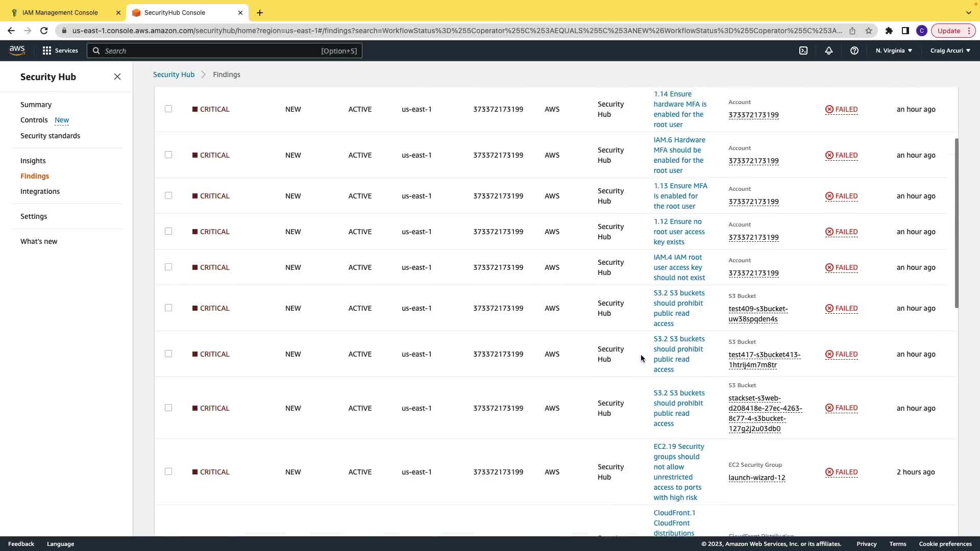Open the launch-wizard-12 security group link
980x551 pixels.
(x=756, y=478)
